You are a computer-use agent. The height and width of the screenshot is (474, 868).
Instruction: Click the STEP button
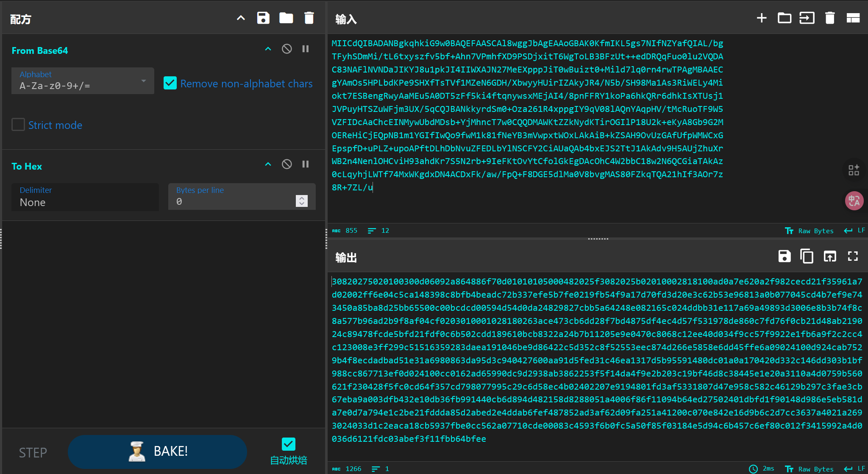click(x=33, y=453)
